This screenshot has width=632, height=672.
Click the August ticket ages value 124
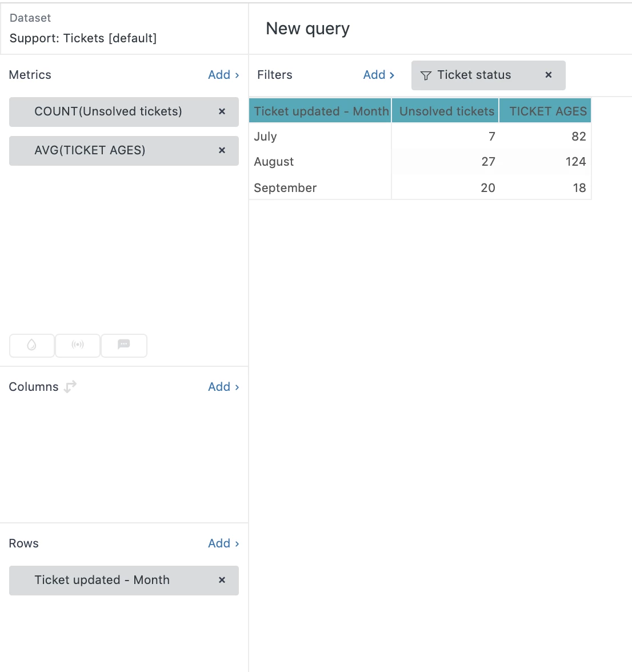point(575,162)
